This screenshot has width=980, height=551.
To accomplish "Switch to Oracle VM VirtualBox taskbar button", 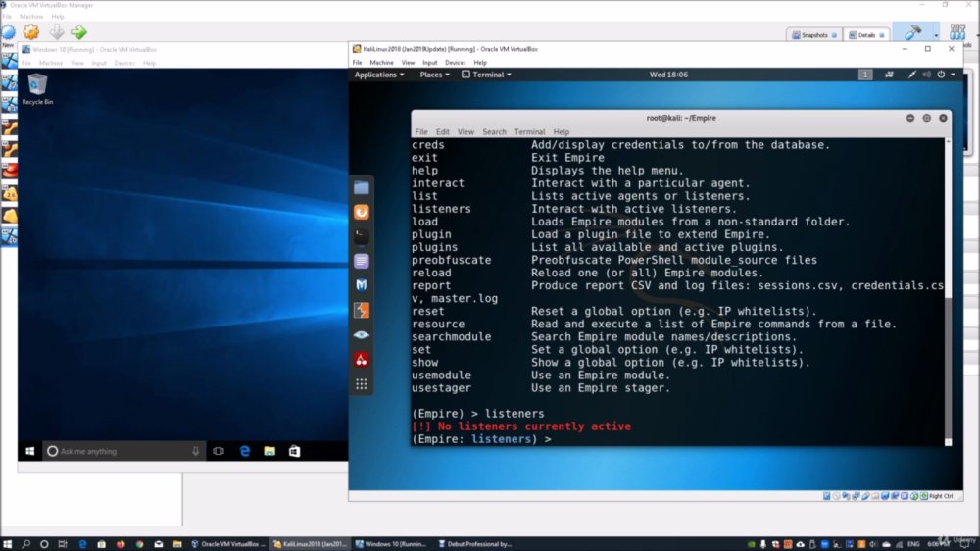I will tap(227, 544).
